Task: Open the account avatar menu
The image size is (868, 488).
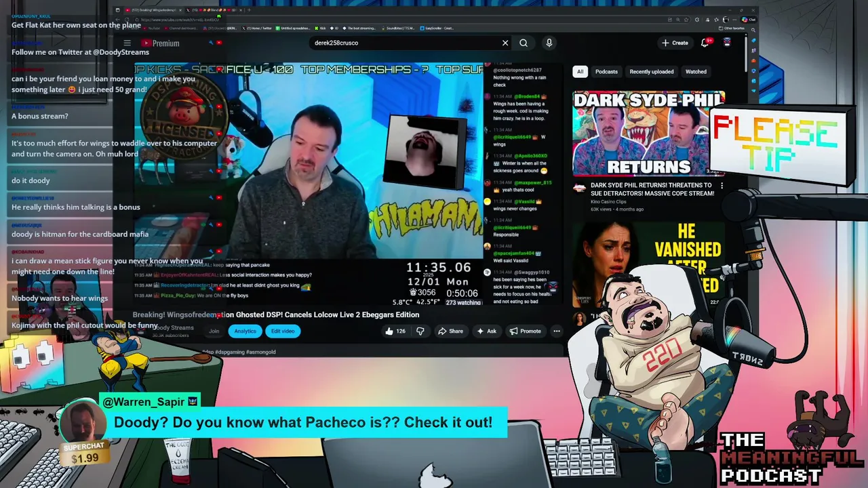Action: 727,43
